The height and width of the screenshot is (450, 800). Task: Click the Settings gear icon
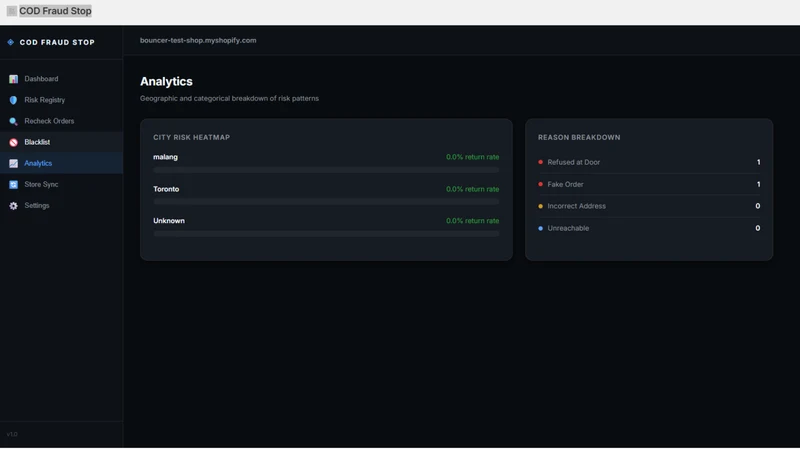13,206
